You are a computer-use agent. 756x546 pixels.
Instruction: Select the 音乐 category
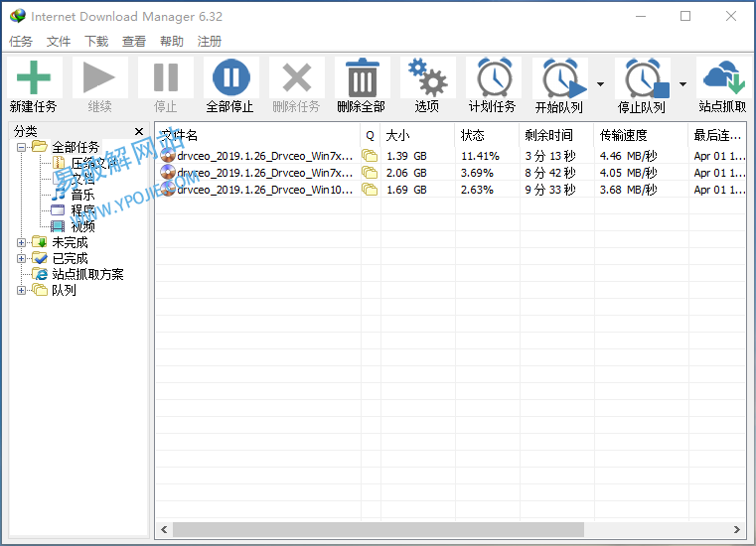click(x=82, y=195)
